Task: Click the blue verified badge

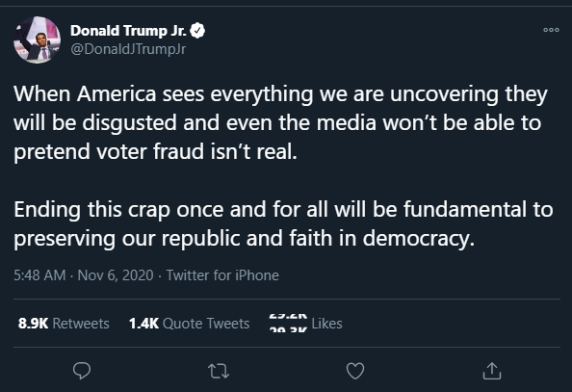Action: tap(197, 31)
